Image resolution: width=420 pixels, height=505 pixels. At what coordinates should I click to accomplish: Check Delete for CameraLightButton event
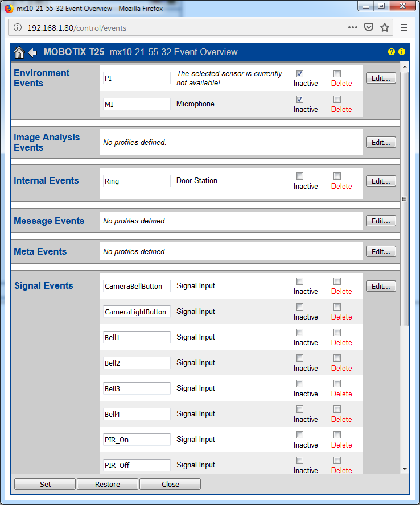(337, 307)
